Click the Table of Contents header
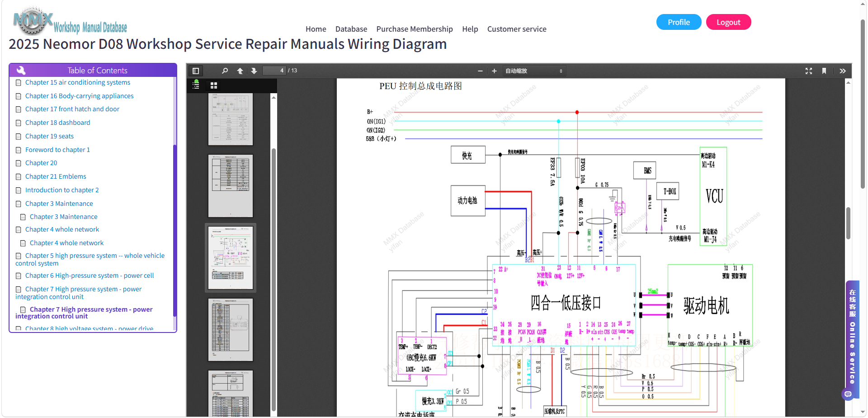The image size is (868, 418). pyautogui.click(x=93, y=70)
